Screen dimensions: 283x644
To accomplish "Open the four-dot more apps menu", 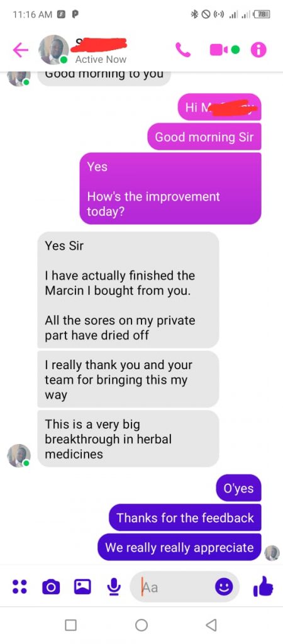I will 19,587.
